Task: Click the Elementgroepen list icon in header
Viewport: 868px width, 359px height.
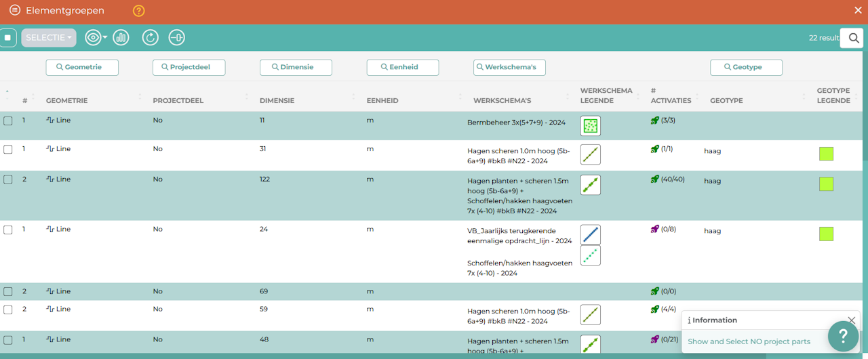Action: (x=14, y=10)
